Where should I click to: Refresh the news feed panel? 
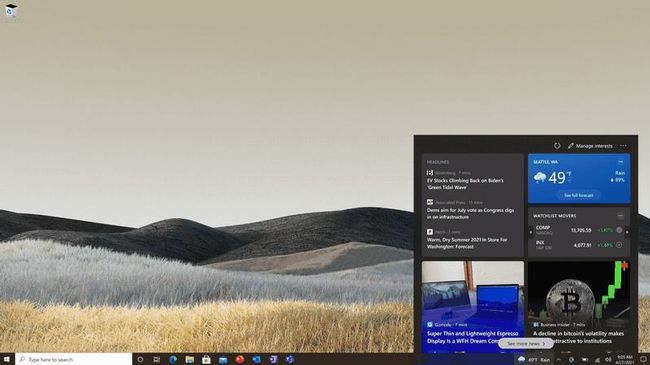[x=557, y=146]
